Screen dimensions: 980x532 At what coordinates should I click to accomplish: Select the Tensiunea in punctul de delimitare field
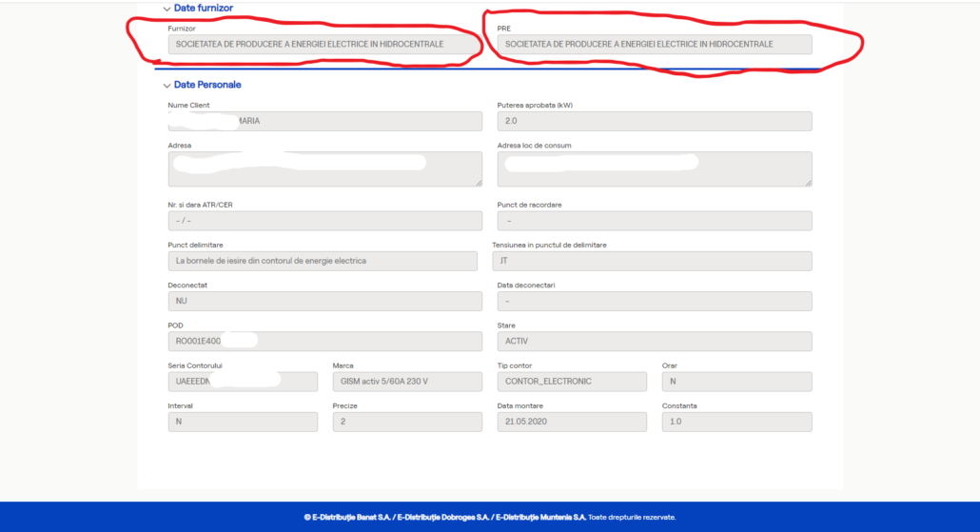click(x=654, y=261)
